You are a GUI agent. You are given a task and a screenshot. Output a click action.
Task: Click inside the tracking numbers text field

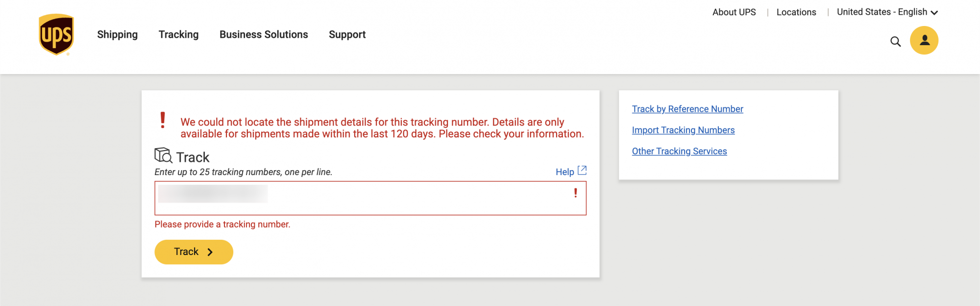coord(370,198)
